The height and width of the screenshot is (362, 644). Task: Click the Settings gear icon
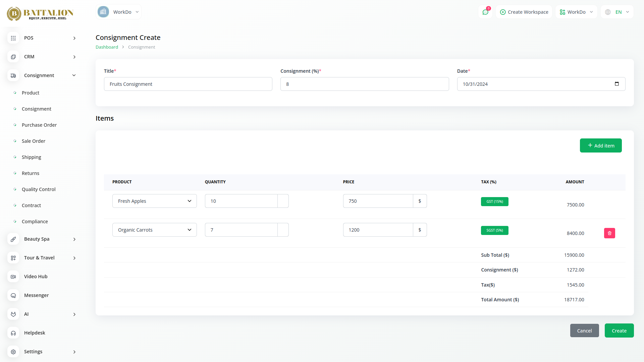(13, 352)
